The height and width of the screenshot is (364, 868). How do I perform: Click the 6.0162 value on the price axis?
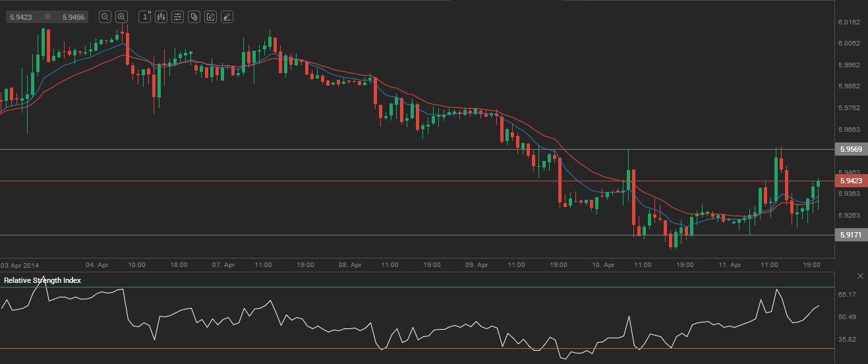pyautogui.click(x=850, y=22)
